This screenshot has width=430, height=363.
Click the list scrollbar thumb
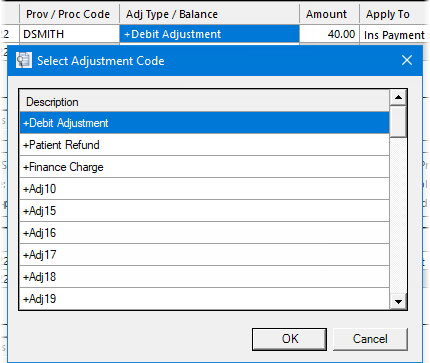coord(398,122)
